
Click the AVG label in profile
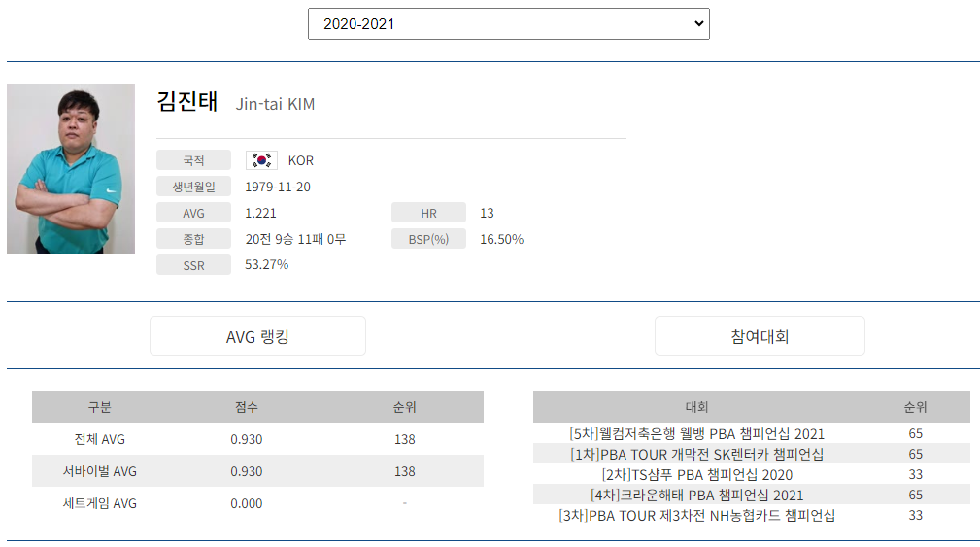193,213
